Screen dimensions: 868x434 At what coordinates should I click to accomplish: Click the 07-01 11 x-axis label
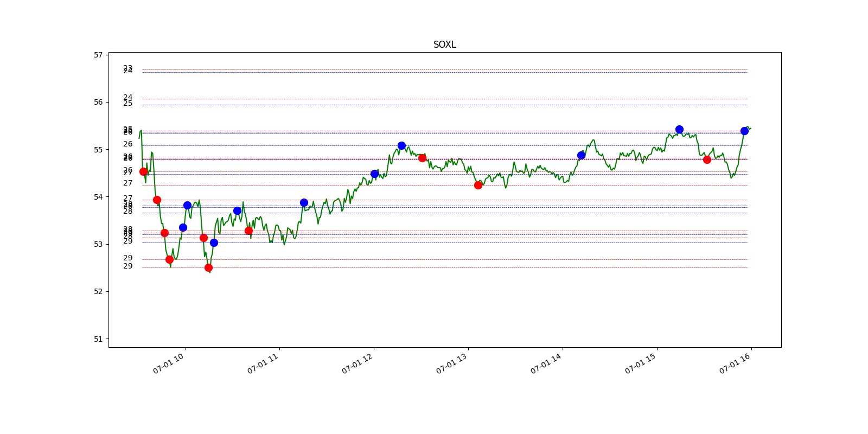(x=263, y=363)
